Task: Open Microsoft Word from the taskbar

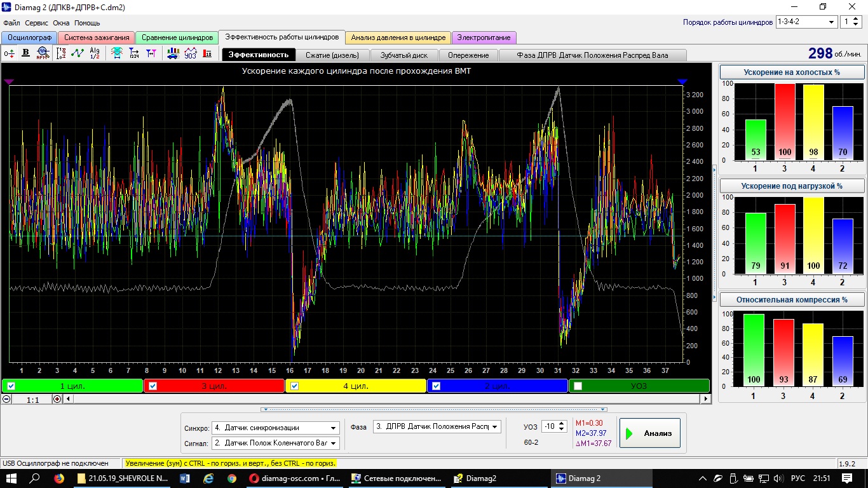Action: pos(185,478)
